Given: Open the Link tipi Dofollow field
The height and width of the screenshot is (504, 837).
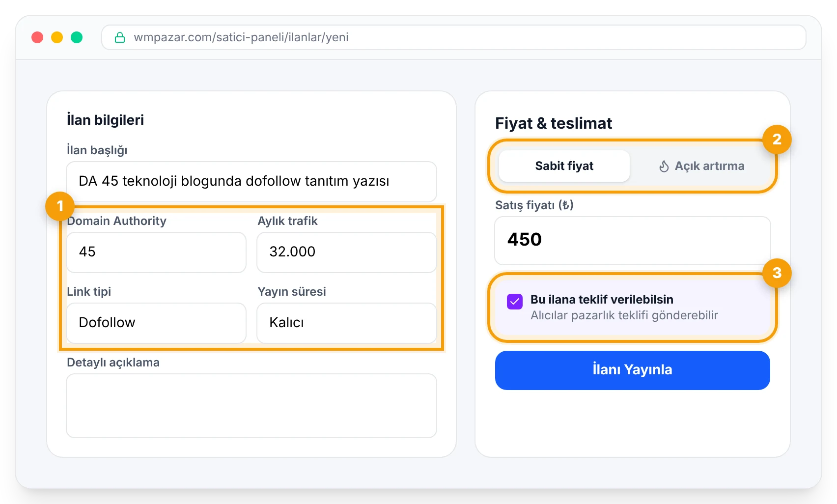Looking at the screenshot, I should tap(156, 323).
